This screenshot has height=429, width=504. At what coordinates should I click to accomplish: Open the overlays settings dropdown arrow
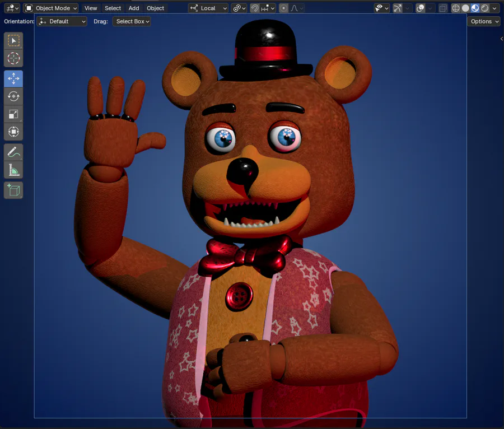[x=430, y=8]
